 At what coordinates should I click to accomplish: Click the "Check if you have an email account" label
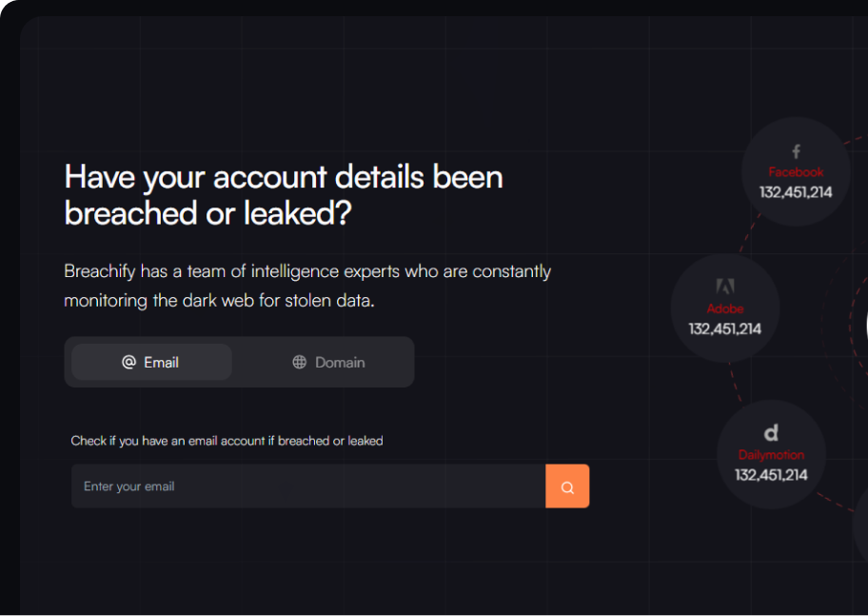coord(227,441)
